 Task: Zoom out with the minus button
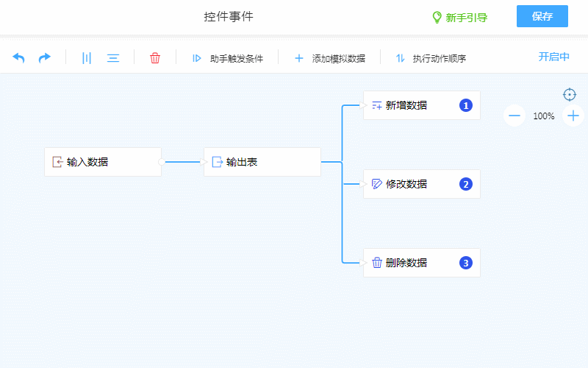[514, 116]
